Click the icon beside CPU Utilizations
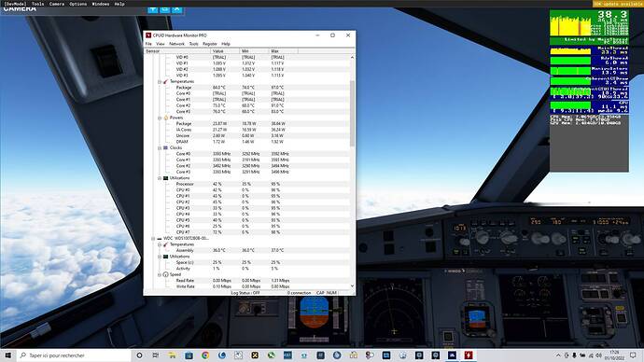The height and width of the screenshot is (362, 644). [x=165, y=178]
